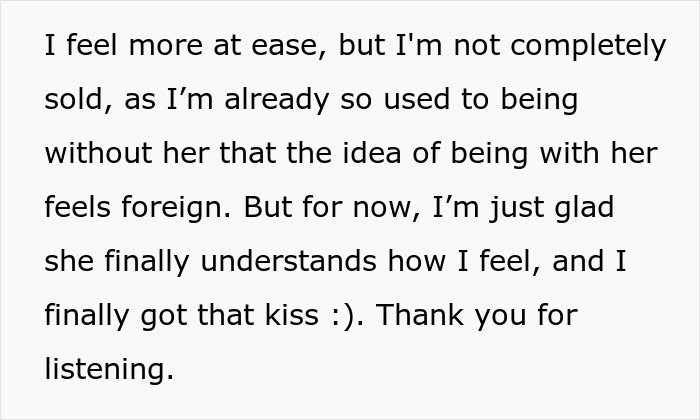Select the word "sold"
Screen dimensions: 700x420
pyautogui.click(x=71, y=103)
